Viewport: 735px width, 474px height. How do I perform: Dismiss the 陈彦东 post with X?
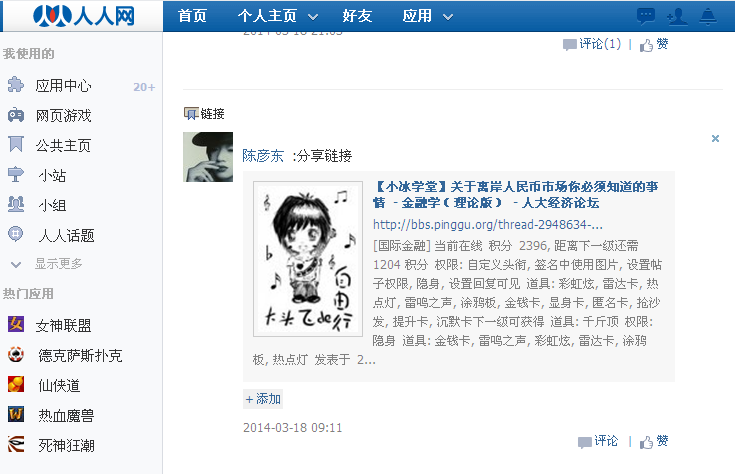(715, 138)
